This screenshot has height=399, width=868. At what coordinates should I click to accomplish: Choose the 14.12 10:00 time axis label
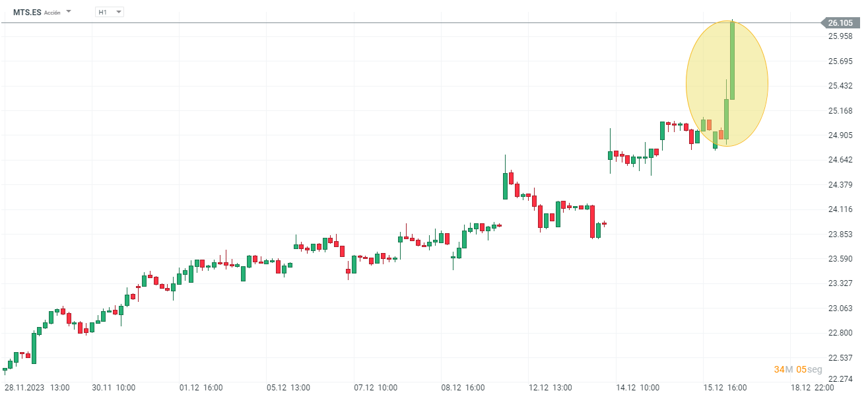[637, 388]
